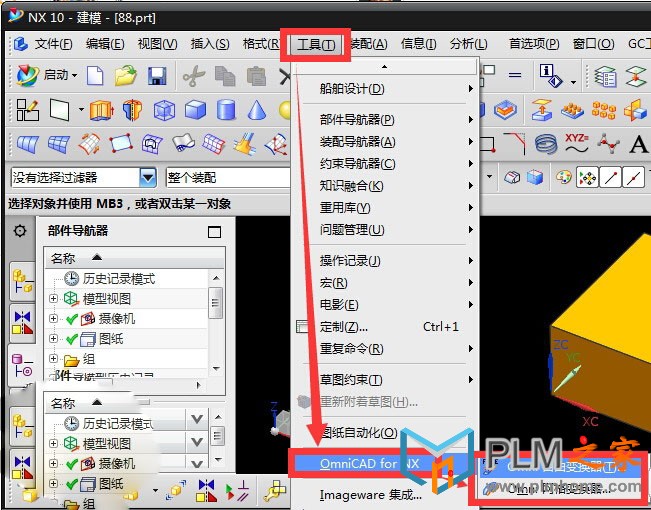Open the 操作记录(J) submenu
Viewport: 651px width, 510px height.
387,261
